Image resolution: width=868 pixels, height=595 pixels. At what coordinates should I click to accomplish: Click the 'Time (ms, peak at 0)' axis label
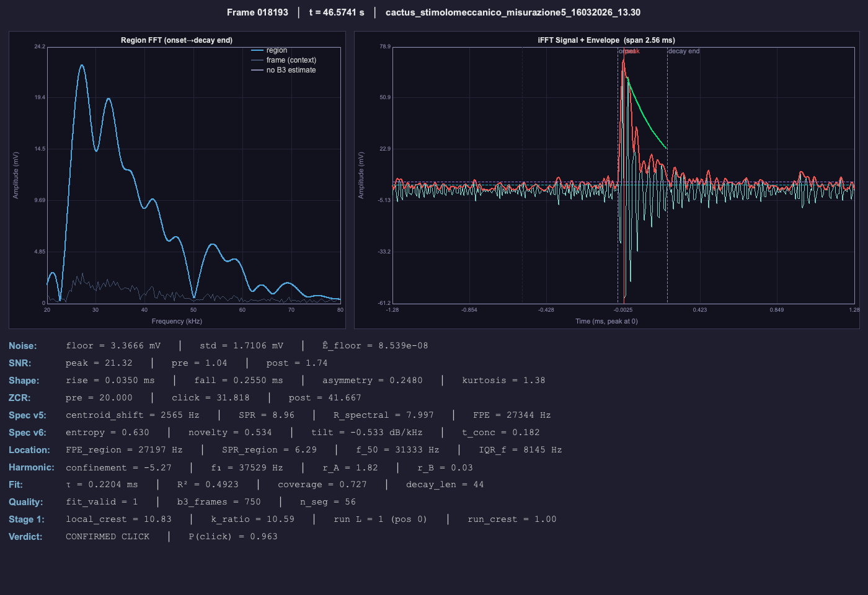pyautogui.click(x=606, y=321)
